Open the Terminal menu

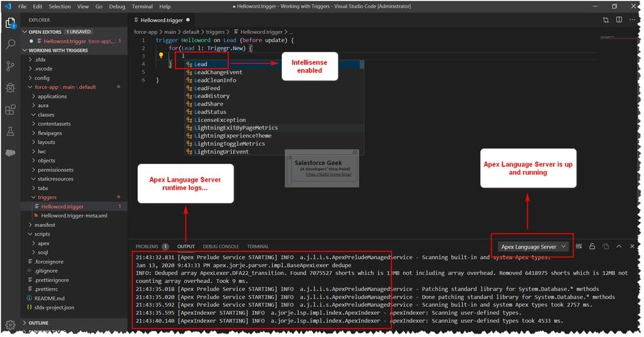[142, 6]
